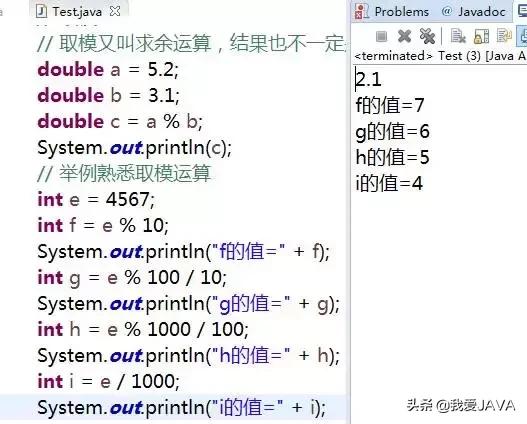Click console output line '2.1'

point(369,80)
